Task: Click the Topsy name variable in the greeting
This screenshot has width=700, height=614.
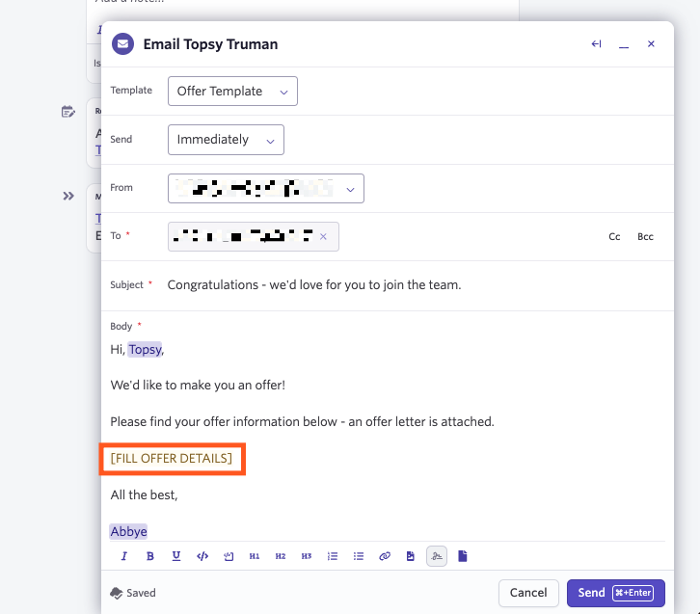Action: 145,349
